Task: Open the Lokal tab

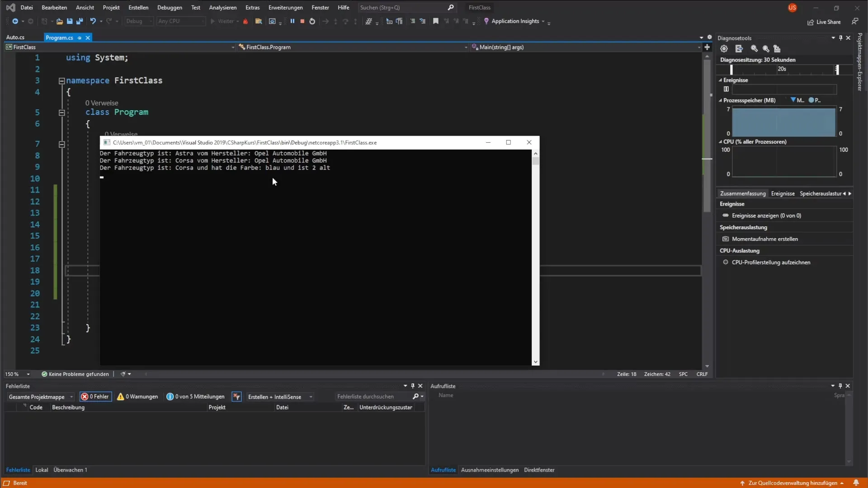Action: tap(42, 470)
